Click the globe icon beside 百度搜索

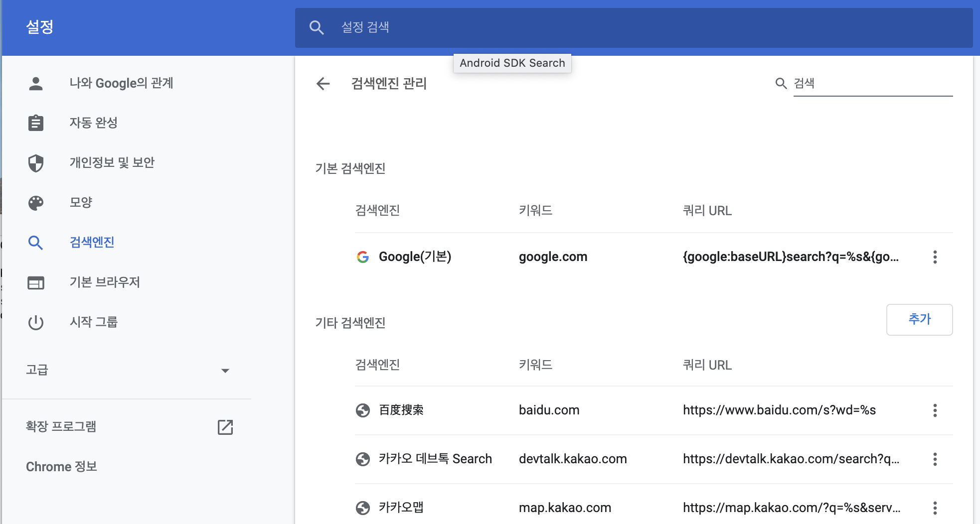(363, 410)
